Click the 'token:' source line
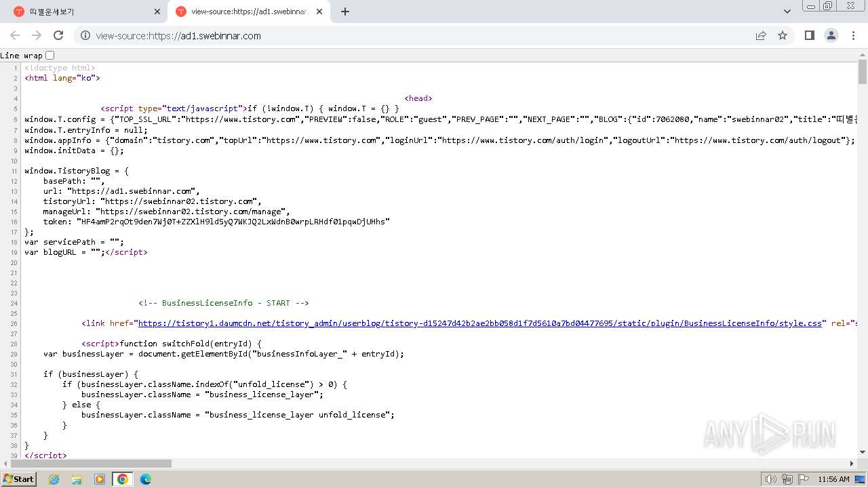The image size is (868, 488). [217, 222]
